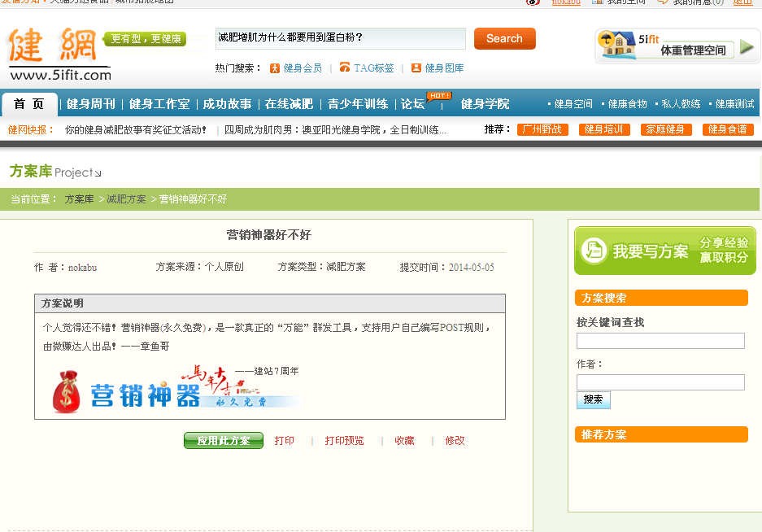Click the green 应用此方案 button
The image size is (762, 532).
tap(223, 441)
